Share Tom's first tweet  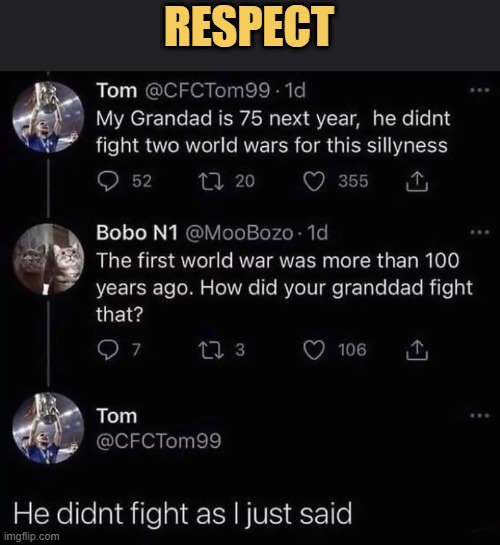[417, 181]
